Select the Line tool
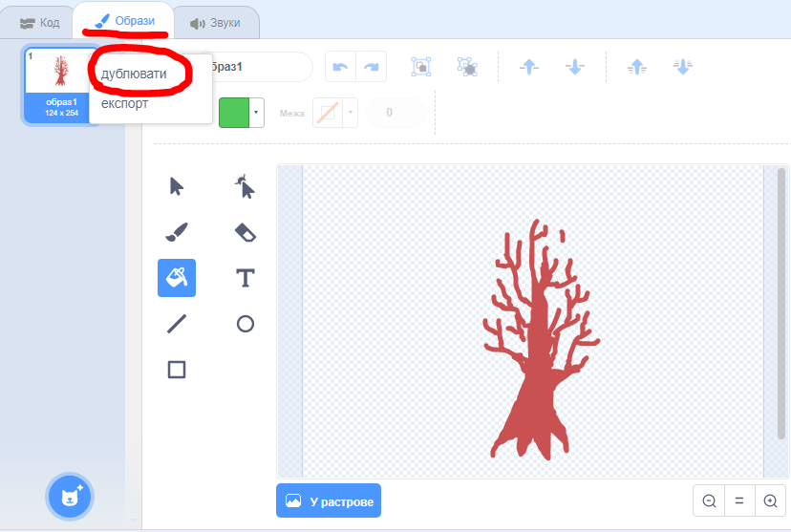Image resolution: width=791 pixels, height=532 pixels. pos(177,324)
